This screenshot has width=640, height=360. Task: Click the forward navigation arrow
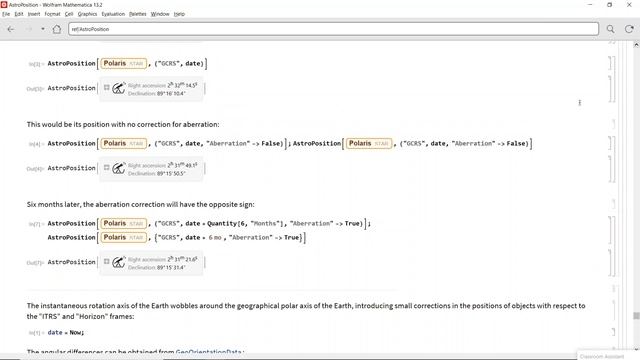coord(29,29)
